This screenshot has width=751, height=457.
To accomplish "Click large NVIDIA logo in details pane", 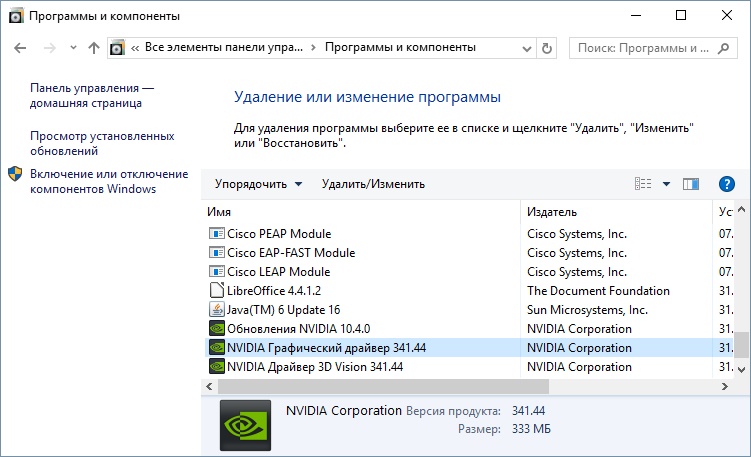I will tap(245, 425).
